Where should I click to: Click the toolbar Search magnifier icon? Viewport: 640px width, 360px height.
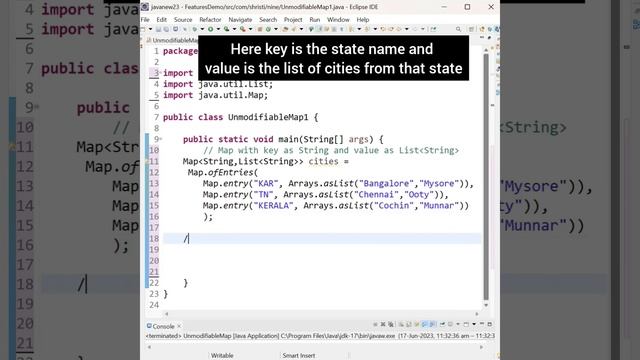pyautogui.click(x=458, y=29)
